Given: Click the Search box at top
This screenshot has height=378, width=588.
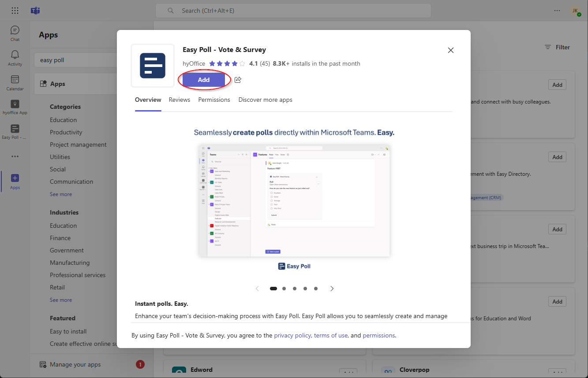Looking at the screenshot, I should click(x=293, y=11).
